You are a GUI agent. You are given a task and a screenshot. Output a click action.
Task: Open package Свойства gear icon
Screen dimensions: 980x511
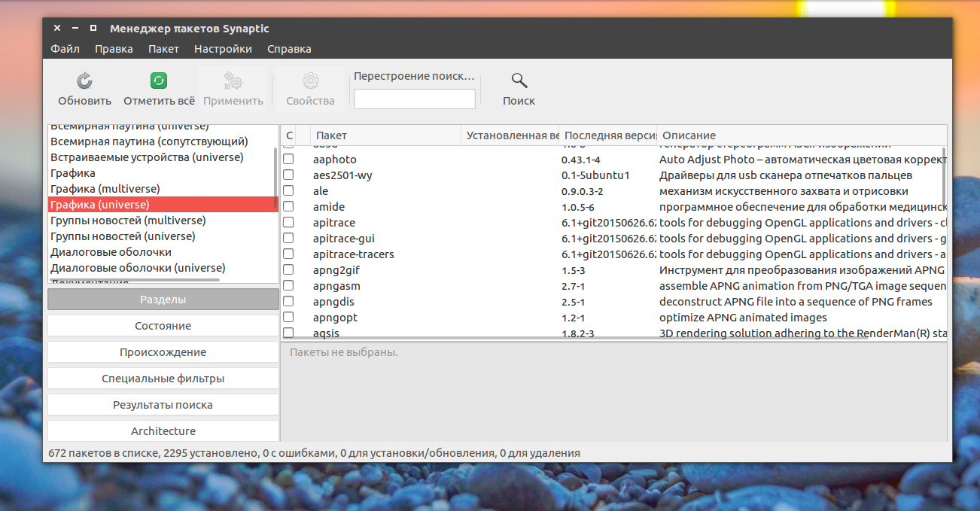[310, 81]
